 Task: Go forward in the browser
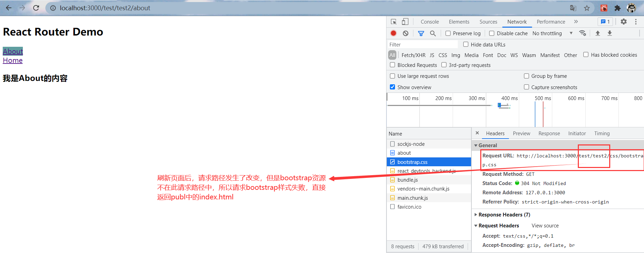[x=22, y=8]
